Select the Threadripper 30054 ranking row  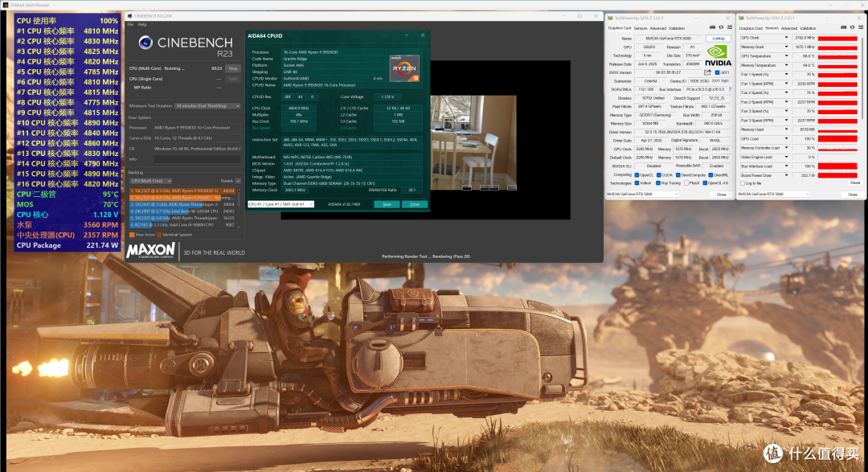[182, 204]
